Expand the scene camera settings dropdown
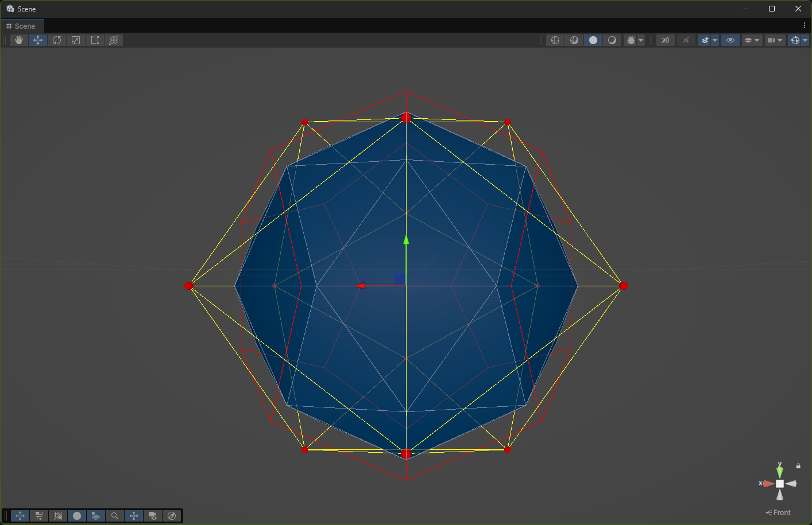This screenshot has width=812, height=525. [780, 40]
